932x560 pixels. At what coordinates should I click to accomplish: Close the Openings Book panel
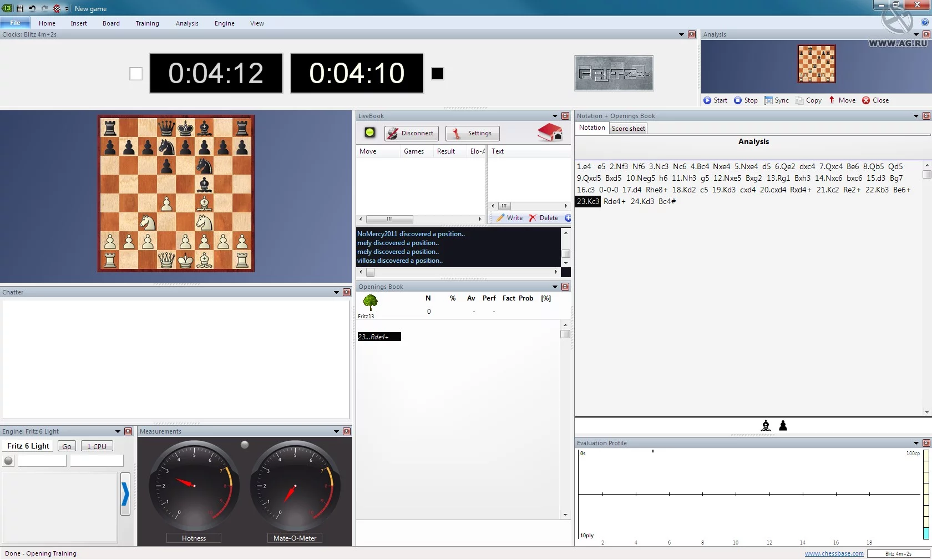coord(565,287)
